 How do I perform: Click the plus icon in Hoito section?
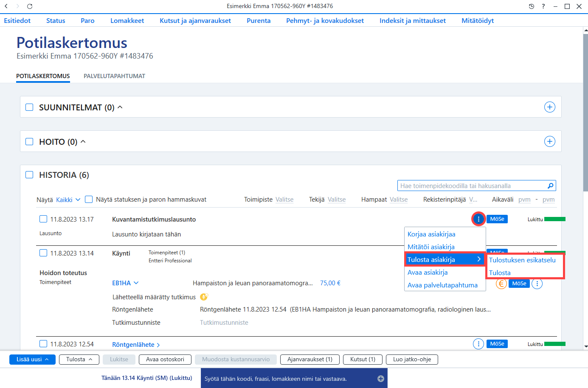point(550,141)
